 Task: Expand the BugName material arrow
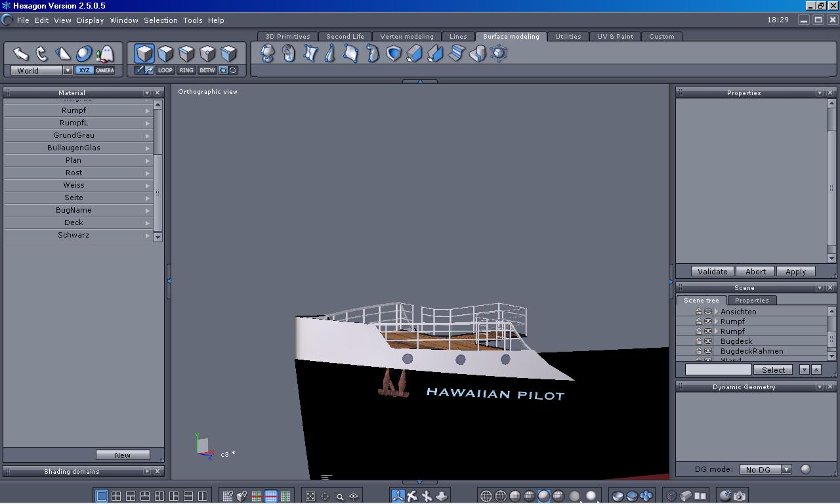(x=148, y=211)
